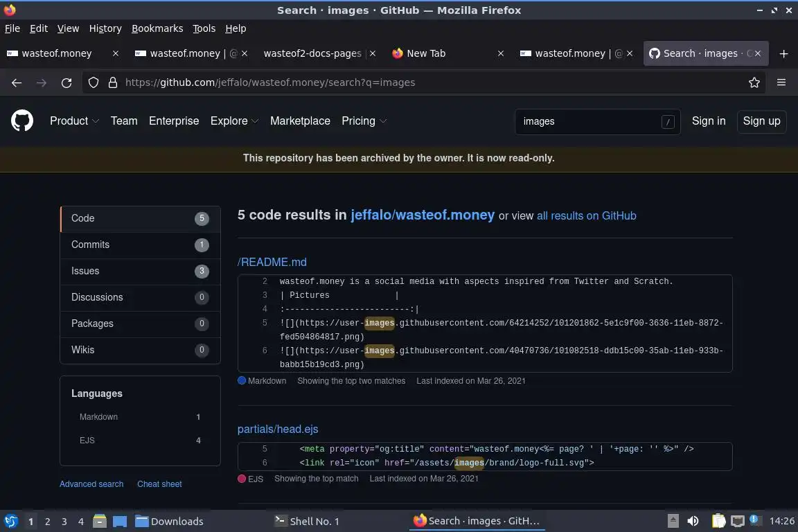Close the first wasteof.money tab
Viewport: 798px width, 532px height.
pyautogui.click(x=116, y=53)
